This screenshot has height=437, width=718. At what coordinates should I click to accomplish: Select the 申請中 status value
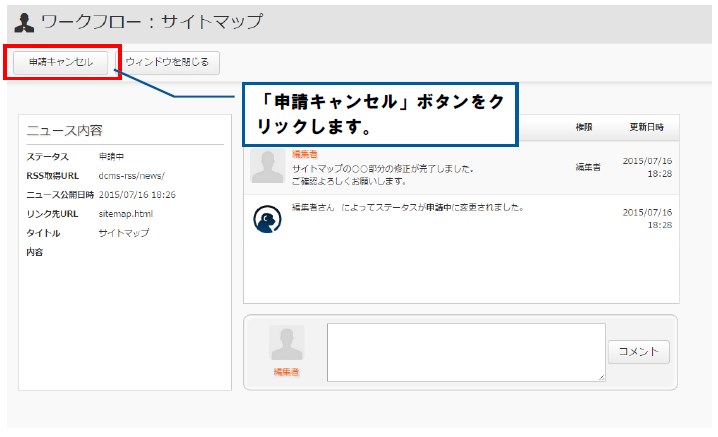pos(111,157)
